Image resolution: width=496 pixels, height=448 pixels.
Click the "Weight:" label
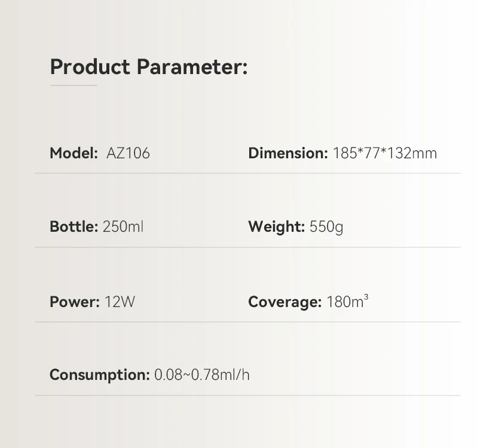coord(276,227)
